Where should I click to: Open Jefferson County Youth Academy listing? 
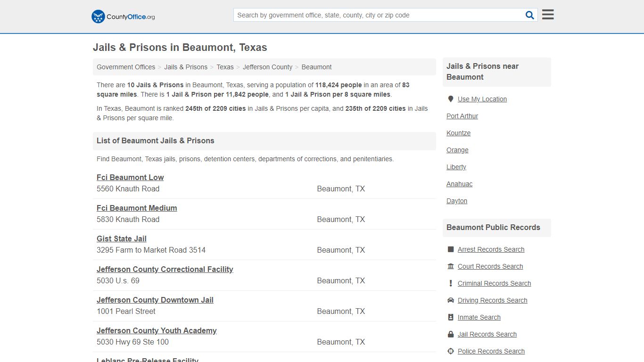pyautogui.click(x=157, y=330)
